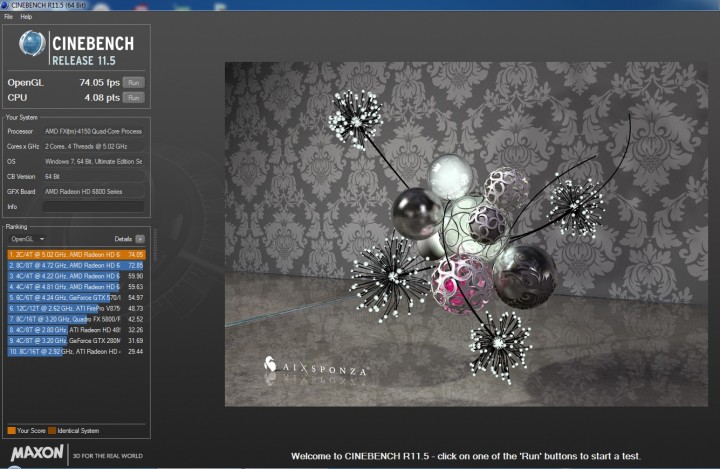This screenshot has width=720, height=469.
Task: Open the OpenGL ranking dropdown
Action: point(27,239)
